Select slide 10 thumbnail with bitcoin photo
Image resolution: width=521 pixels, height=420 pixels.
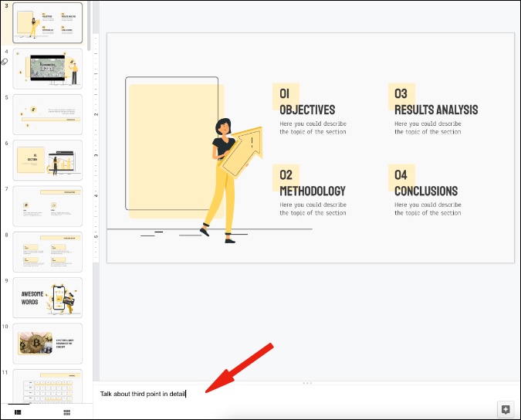point(48,344)
